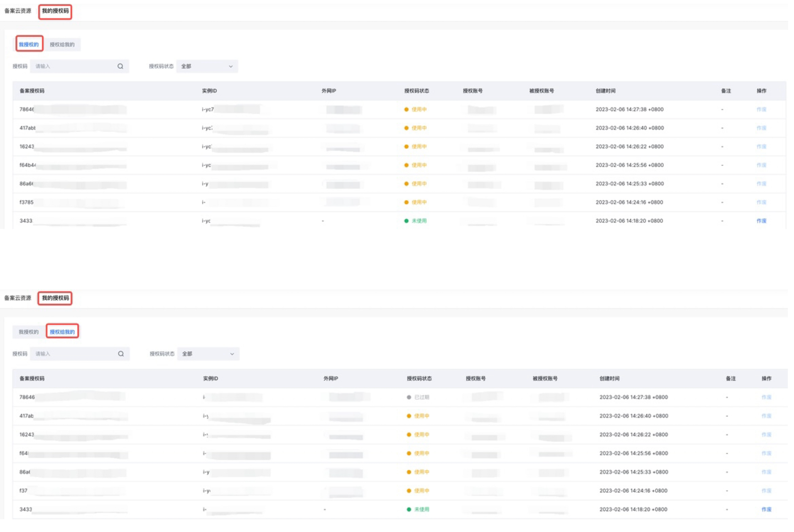Switch to the grey inactive 我授权的 sub-tab

pyautogui.click(x=29, y=332)
